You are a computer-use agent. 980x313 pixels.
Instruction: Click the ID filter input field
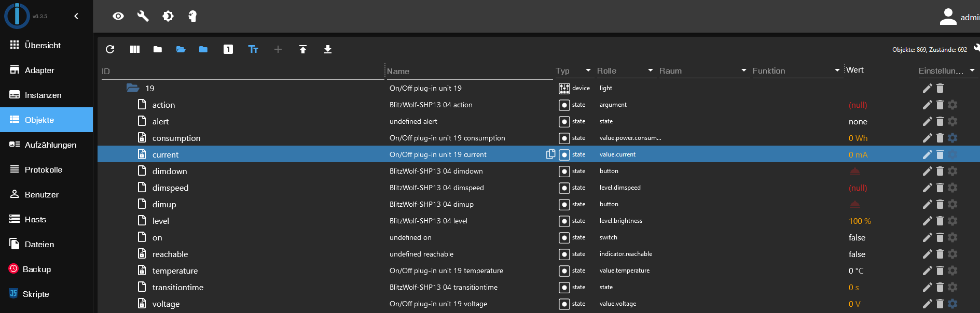(x=242, y=72)
